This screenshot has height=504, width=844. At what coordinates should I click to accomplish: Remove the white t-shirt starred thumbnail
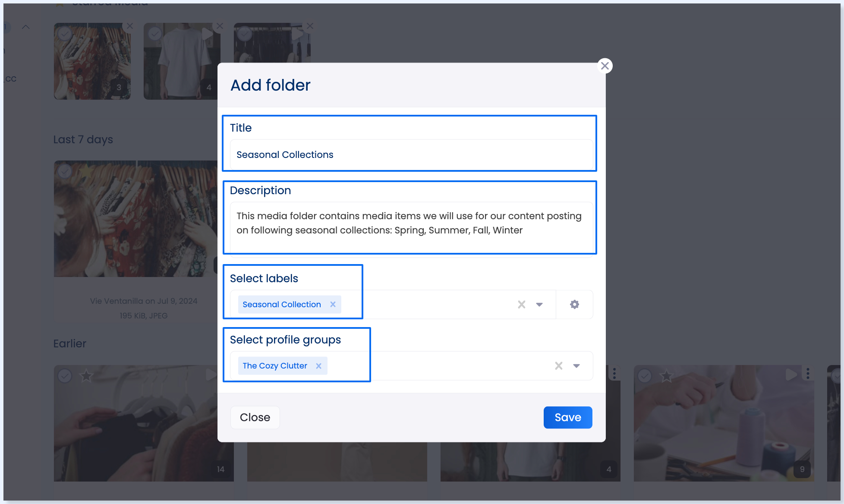(x=220, y=26)
